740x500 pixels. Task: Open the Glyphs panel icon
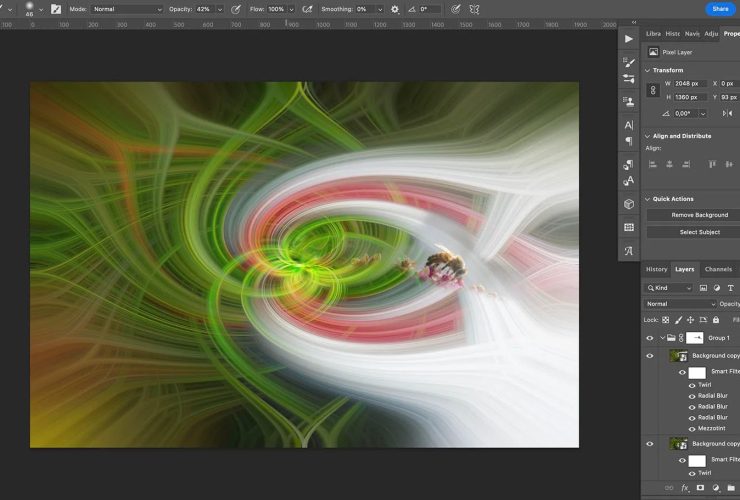(628, 251)
